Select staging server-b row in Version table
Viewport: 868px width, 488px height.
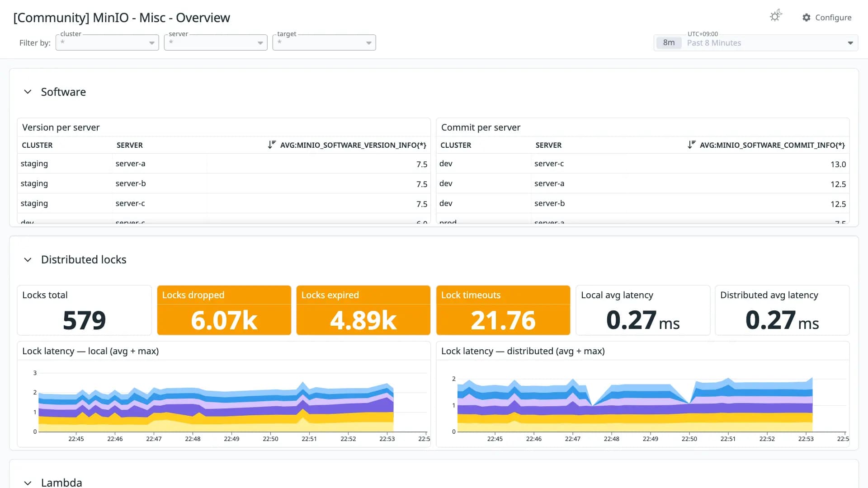tap(224, 183)
